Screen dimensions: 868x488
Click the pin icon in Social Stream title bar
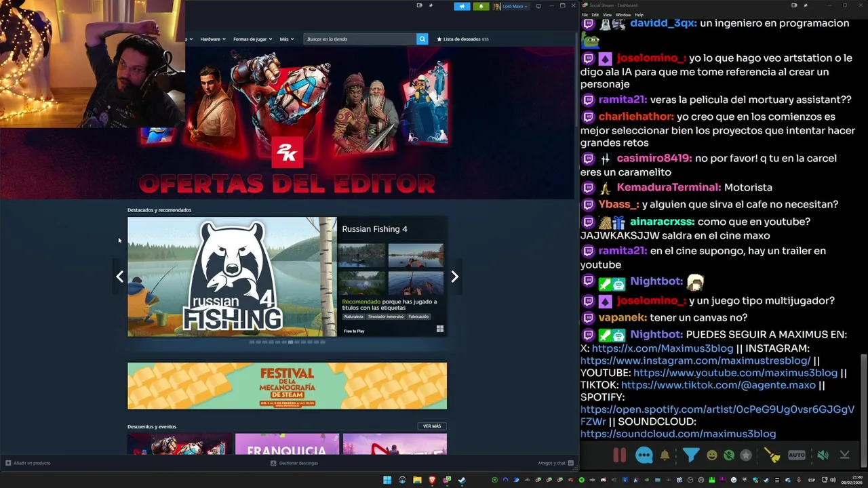coord(805,5)
